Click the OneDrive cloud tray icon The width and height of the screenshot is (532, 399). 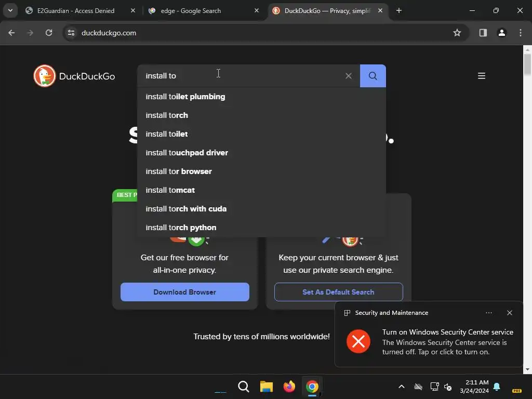point(418,387)
